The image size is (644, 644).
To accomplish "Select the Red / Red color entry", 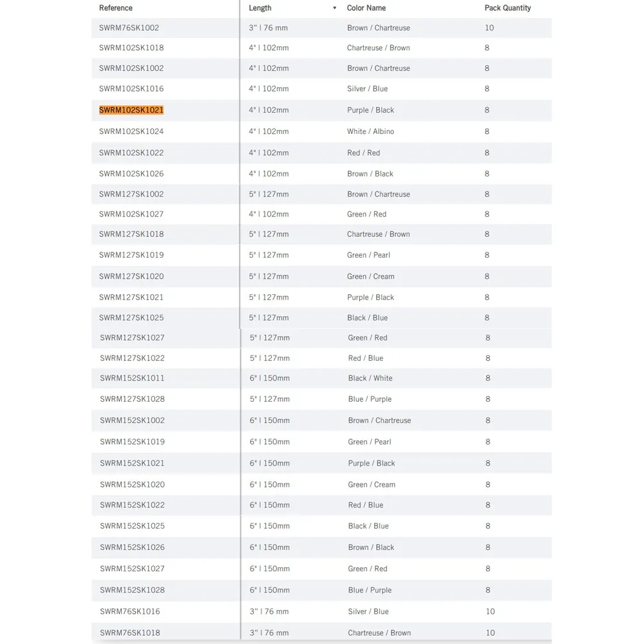I will pyautogui.click(x=364, y=153).
